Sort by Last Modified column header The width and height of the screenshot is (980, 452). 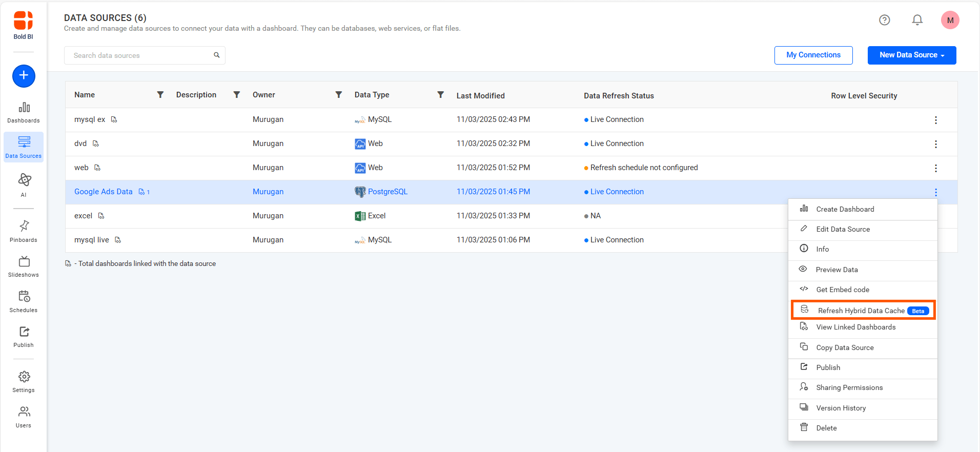coord(480,96)
